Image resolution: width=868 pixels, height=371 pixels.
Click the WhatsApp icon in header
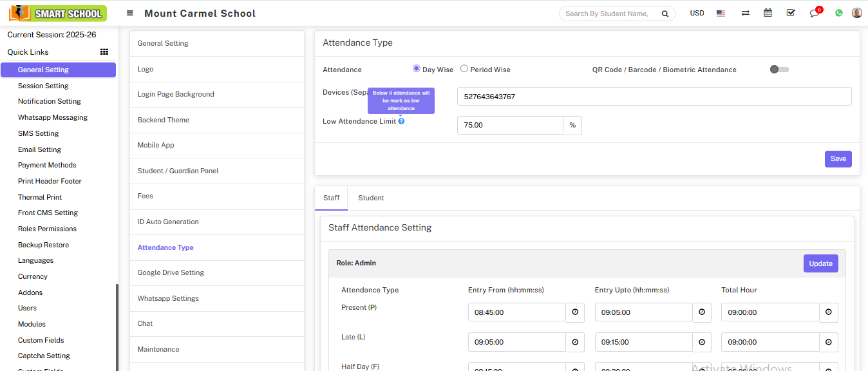pyautogui.click(x=838, y=13)
